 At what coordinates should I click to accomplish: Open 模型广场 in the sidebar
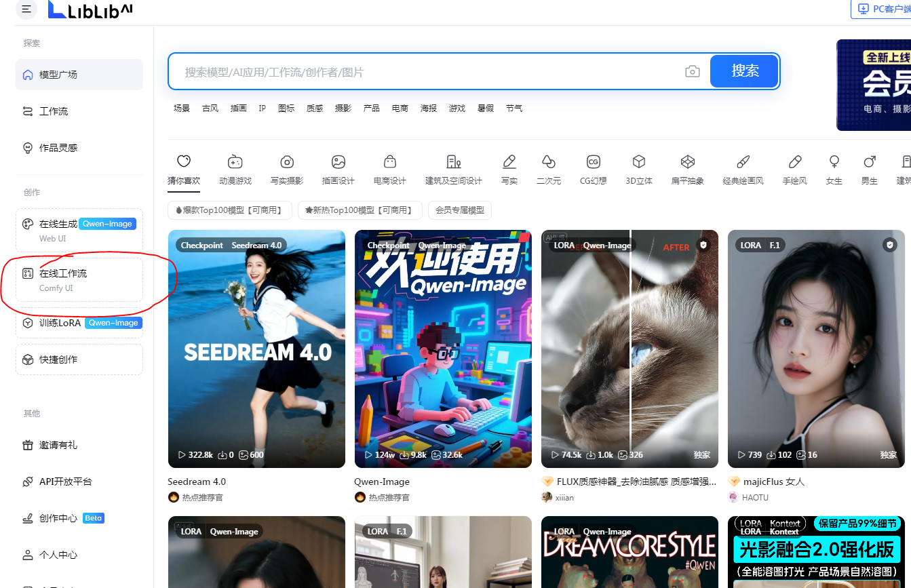point(79,75)
